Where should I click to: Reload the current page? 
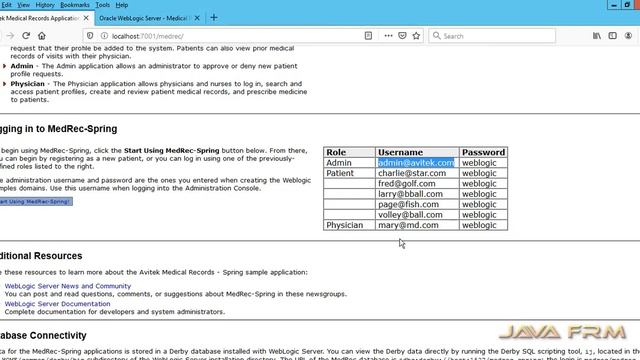click(x=26, y=36)
